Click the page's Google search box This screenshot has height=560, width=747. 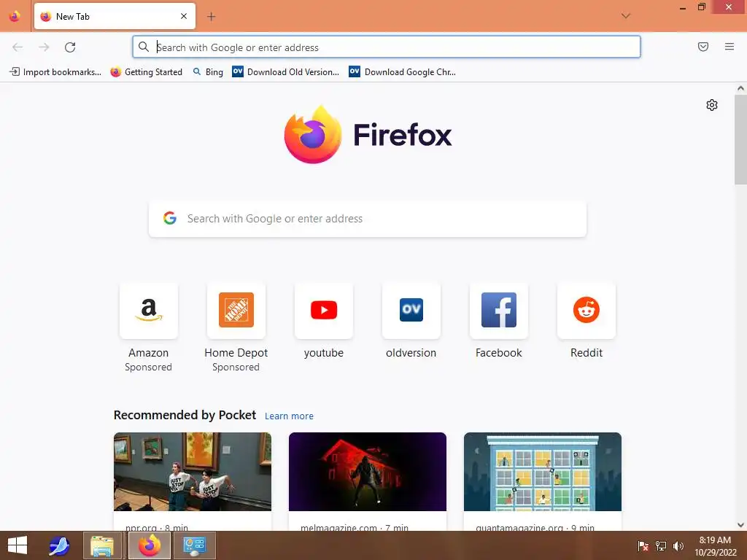pos(368,219)
